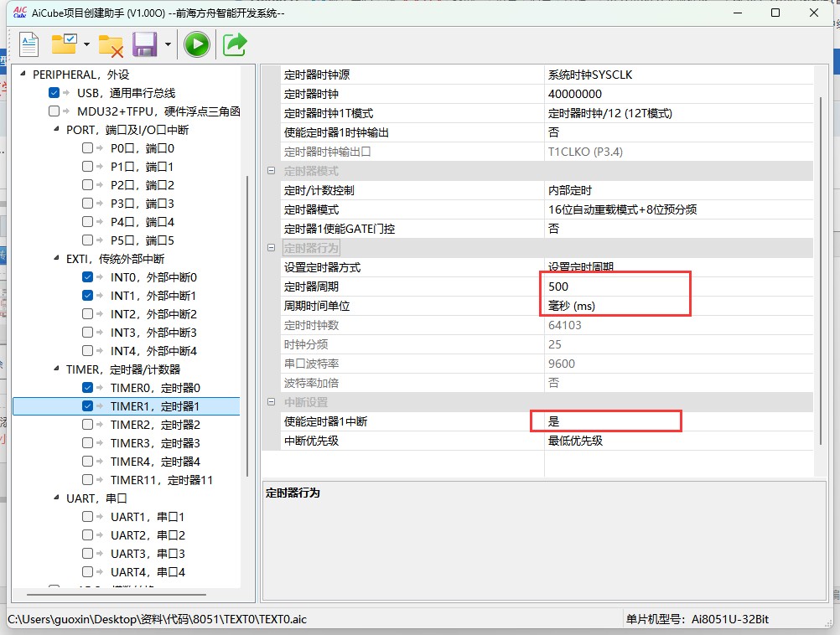Click the tree panel horizontal scrollbar
840x635 pixels.
(x=117, y=594)
